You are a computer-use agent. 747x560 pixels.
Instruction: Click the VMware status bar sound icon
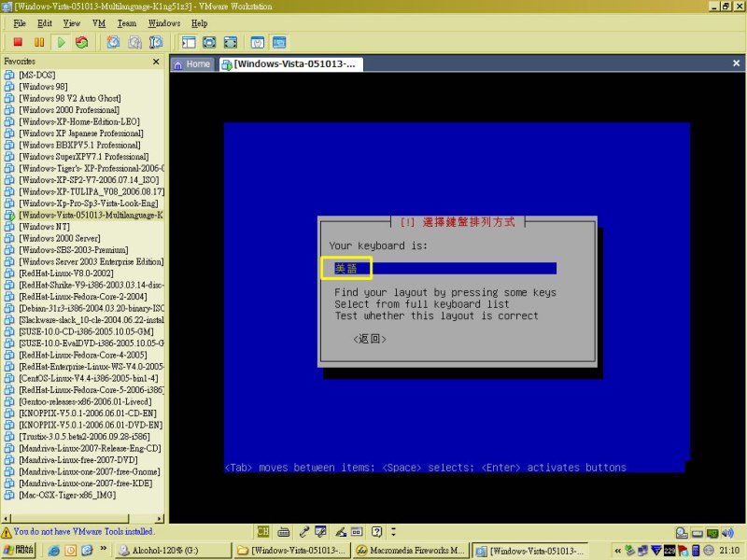(x=727, y=533)
